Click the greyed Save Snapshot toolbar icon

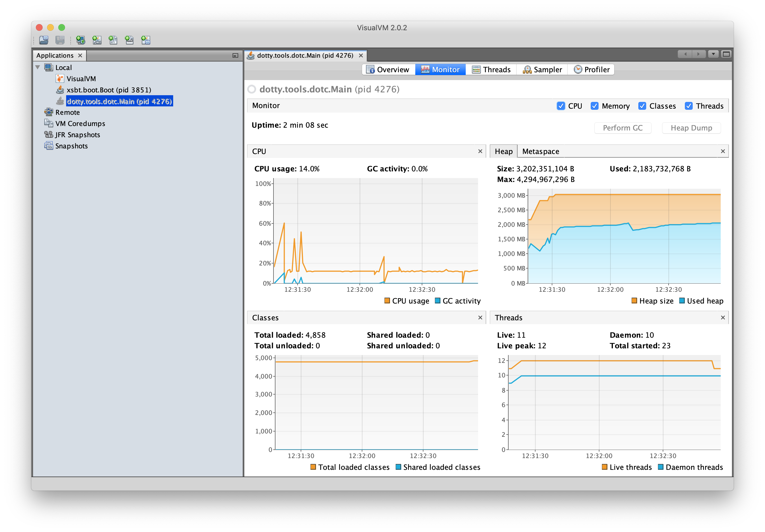point(60,40)
